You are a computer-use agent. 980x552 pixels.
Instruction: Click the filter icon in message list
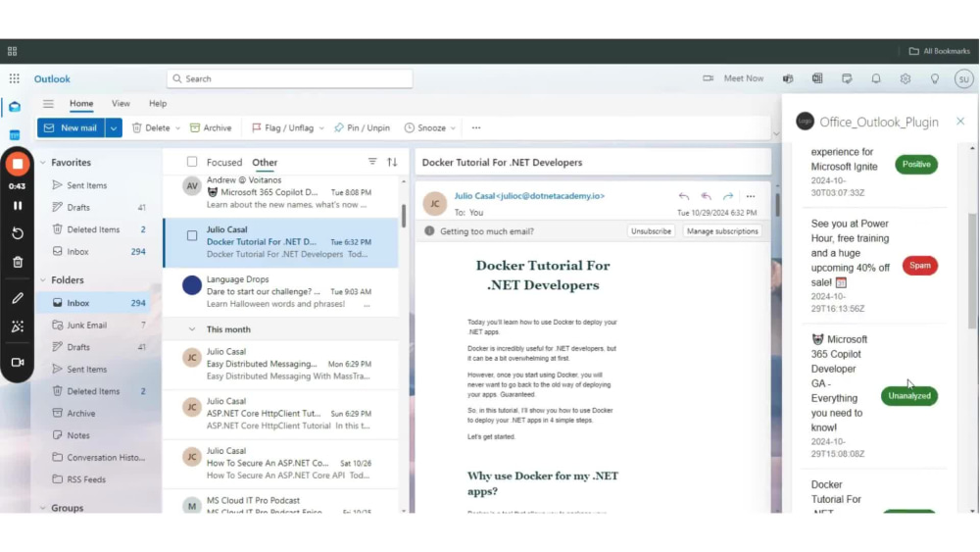pos(371,162)
